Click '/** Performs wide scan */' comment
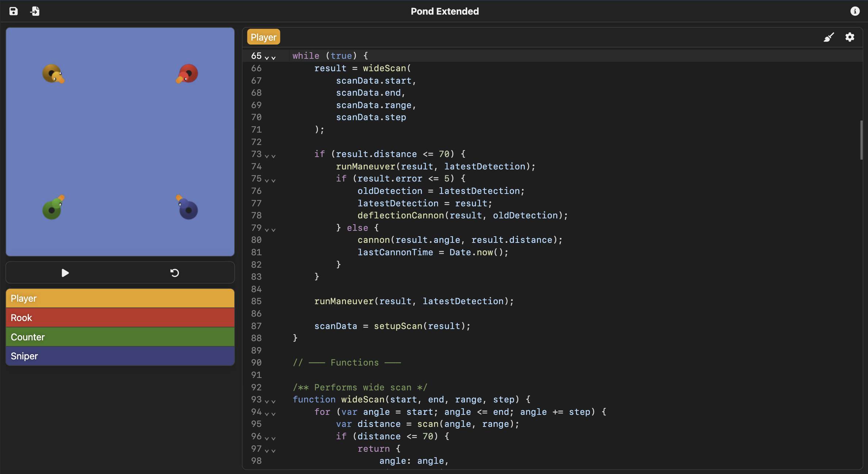This screenshot has height=474, width=868. [x=360, y=387]
